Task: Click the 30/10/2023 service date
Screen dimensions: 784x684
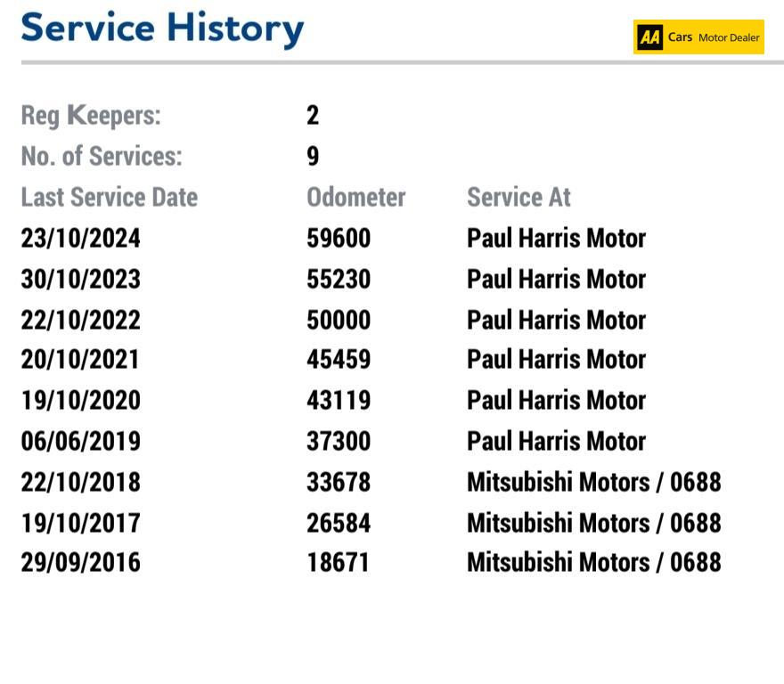Action: (x=81, y=279)
